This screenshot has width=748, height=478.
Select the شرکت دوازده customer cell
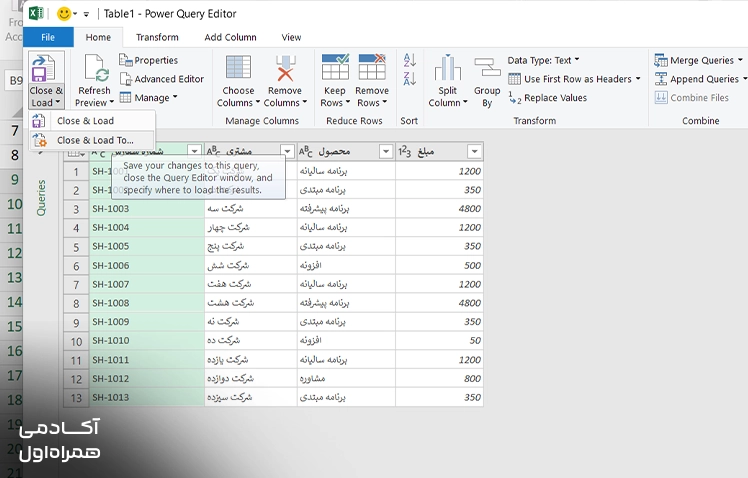(x=250, y=378)
